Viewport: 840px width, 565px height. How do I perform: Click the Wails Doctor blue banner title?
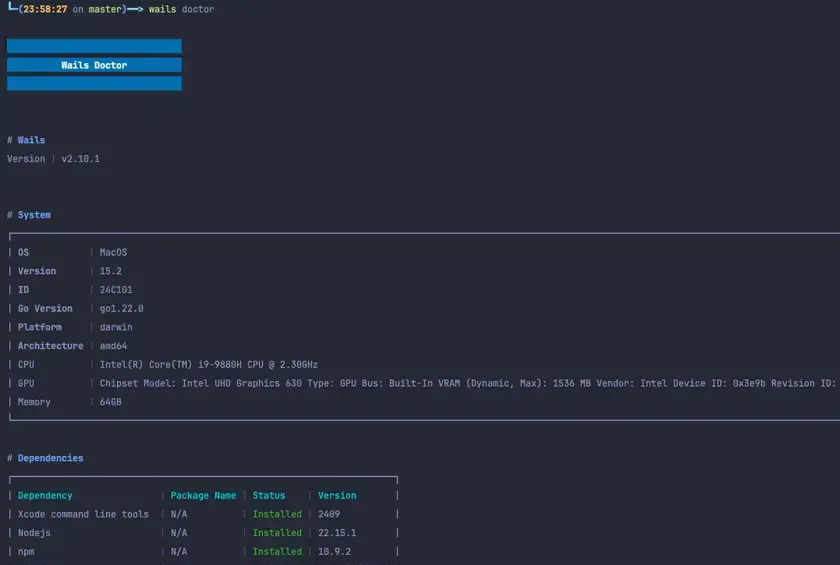(x=94, y=65)
